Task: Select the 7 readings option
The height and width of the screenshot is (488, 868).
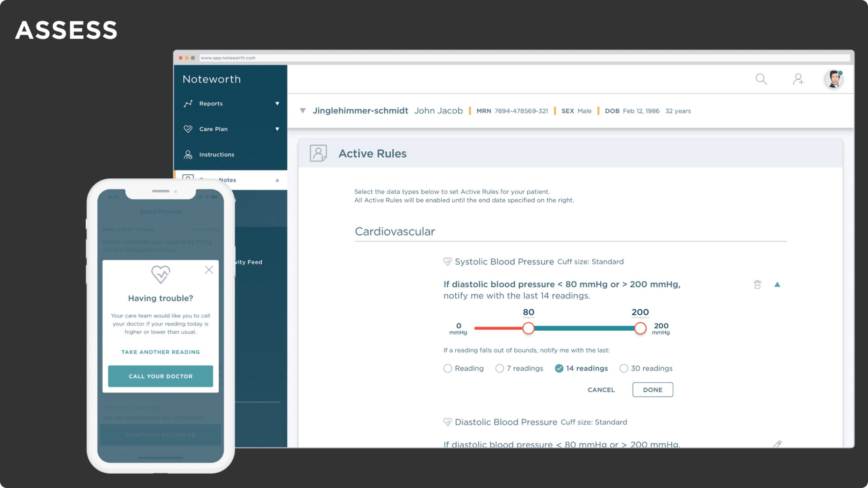Action: (x=499, y=368)
